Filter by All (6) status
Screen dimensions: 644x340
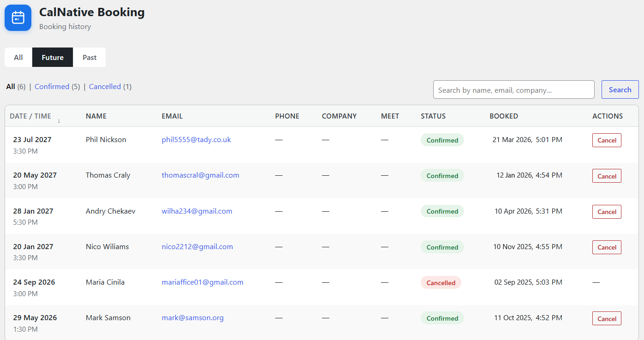point(16,87)
